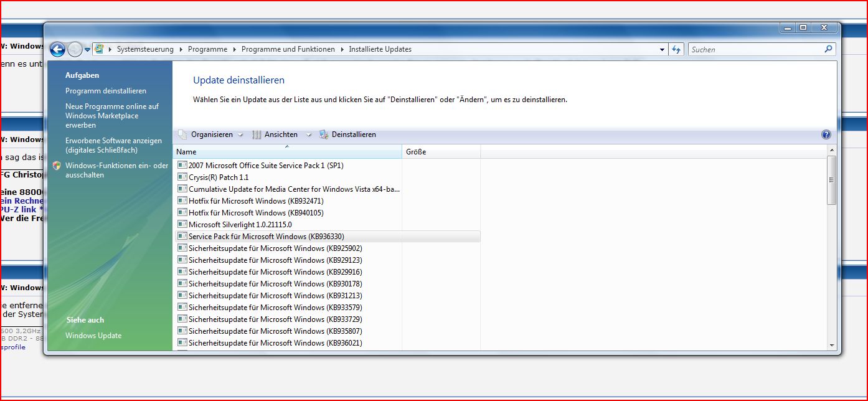This screenshot has width=868, height=401.
Task: Click Systemsteuerung in the breadcrumb
Action: click(x=145, y=49)
